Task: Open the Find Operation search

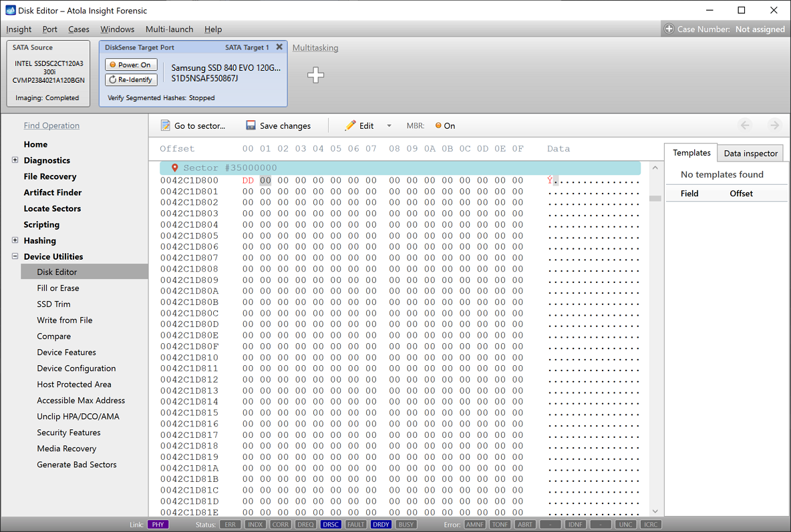Action: (x=51, y=125)
